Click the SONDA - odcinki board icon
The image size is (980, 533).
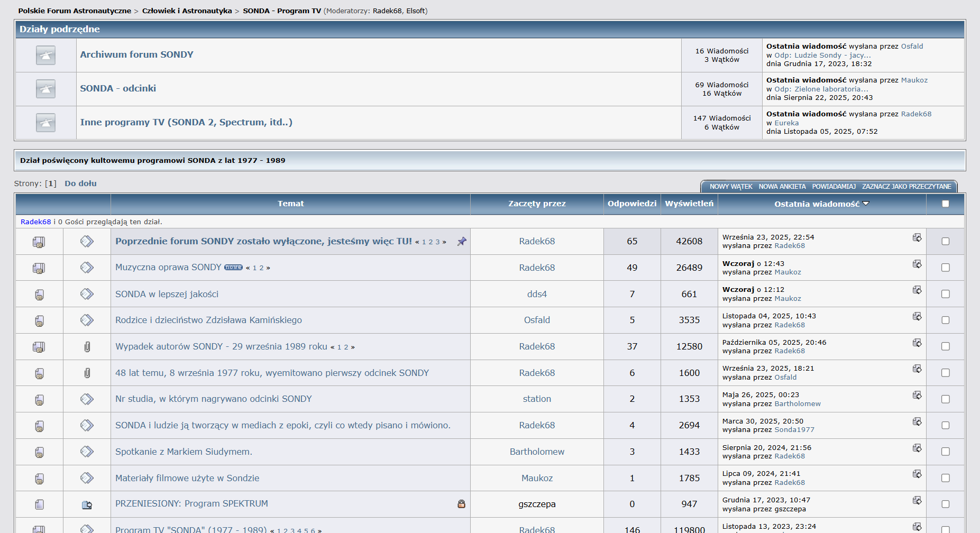click(x=45, y=89)
